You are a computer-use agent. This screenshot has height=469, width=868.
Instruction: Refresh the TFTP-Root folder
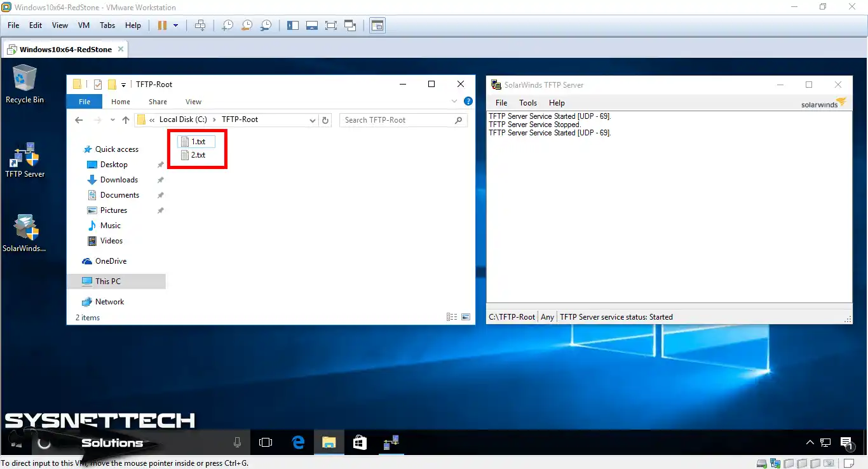[325, 120]
